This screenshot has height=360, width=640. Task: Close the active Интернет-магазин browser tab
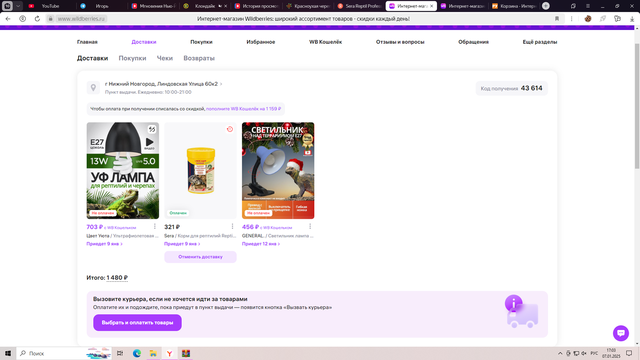coord(431,6)
